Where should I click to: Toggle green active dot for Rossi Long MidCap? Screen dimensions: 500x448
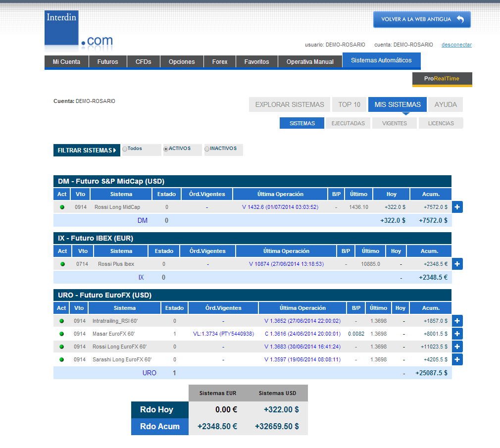click(62, 207)
